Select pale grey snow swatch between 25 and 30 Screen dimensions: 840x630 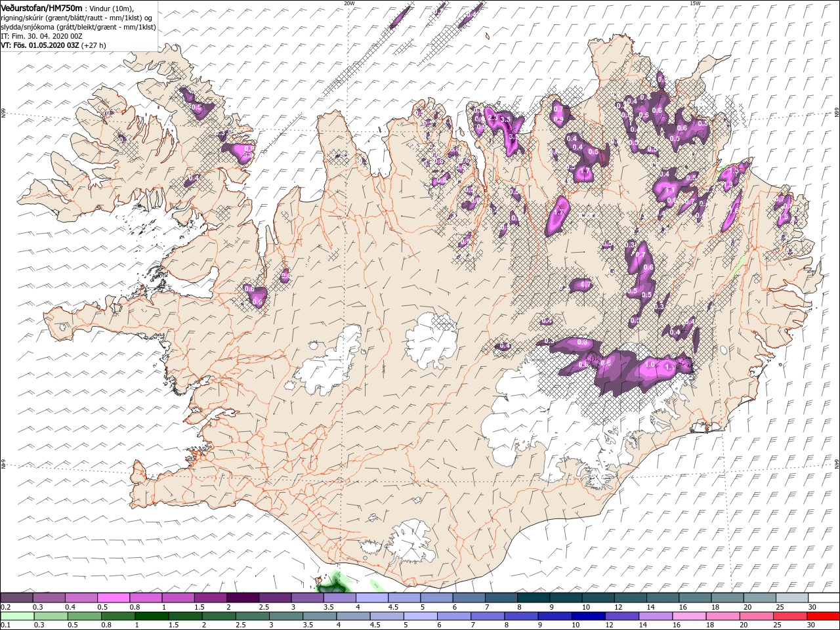coord(791,598)
